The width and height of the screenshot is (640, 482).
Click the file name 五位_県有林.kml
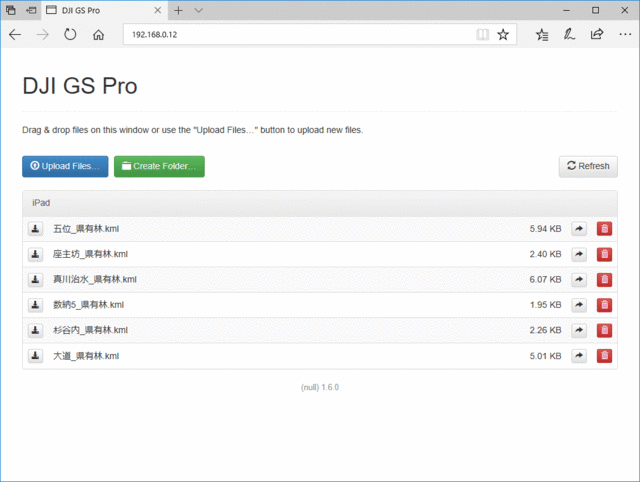click(86, 229)
